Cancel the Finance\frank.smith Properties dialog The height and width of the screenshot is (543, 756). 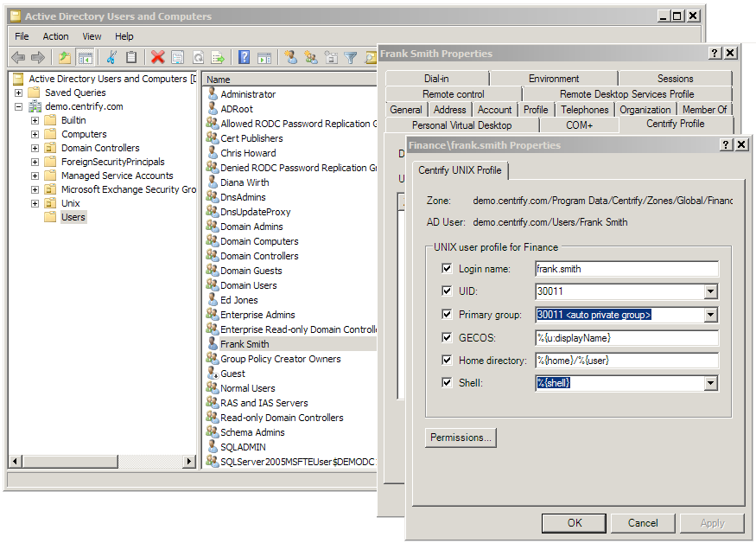tap(643, 523)
